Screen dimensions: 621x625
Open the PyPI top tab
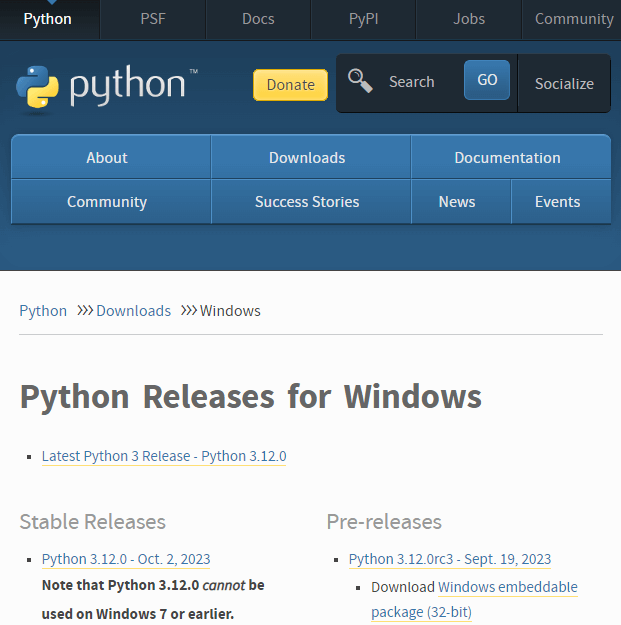pos(363,19)
